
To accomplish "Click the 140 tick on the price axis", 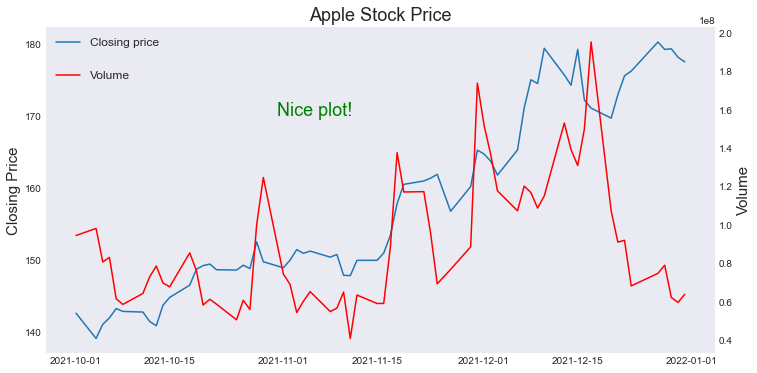I will tap(32, 332).
